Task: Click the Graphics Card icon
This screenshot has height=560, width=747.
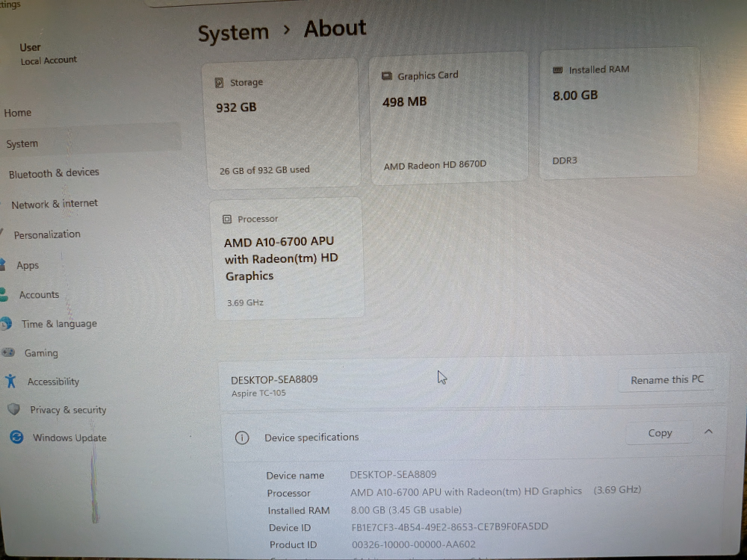Action: [x=387, y=76]
